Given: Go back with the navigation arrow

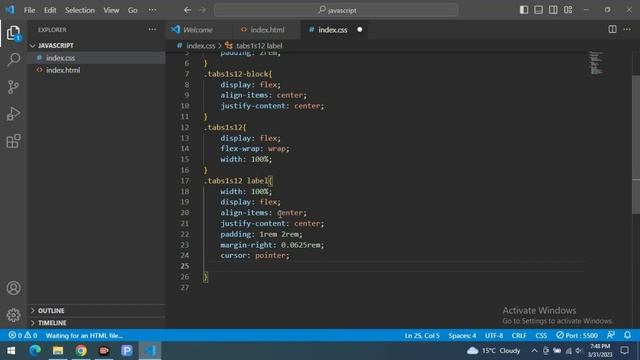Looking at the screenshot, I should click(187, 10).
